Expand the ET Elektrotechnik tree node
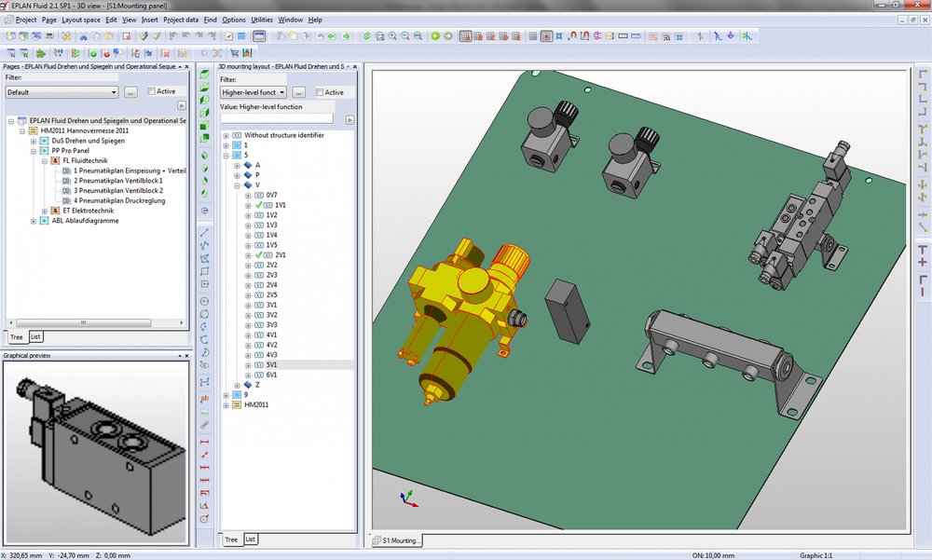This screenshot has height=560, width=932. tap(44, 211)
